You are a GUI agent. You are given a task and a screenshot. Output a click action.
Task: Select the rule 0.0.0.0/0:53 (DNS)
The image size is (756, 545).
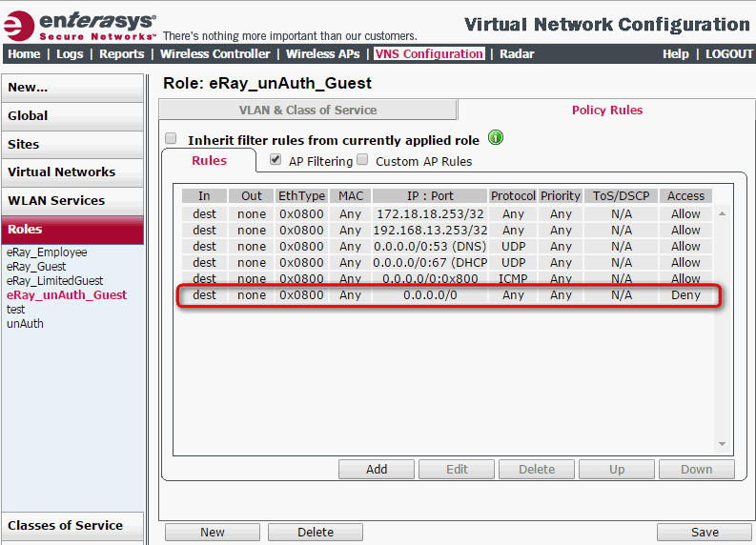point(447,246)
